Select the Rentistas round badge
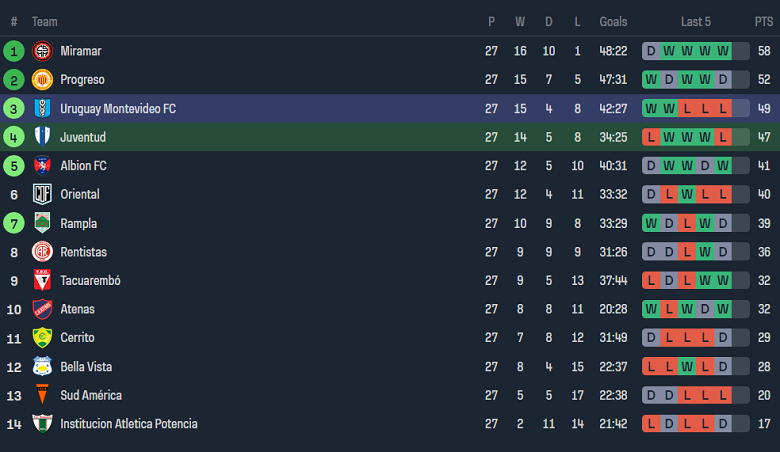780x452 pixels. (x=42, y=252)
